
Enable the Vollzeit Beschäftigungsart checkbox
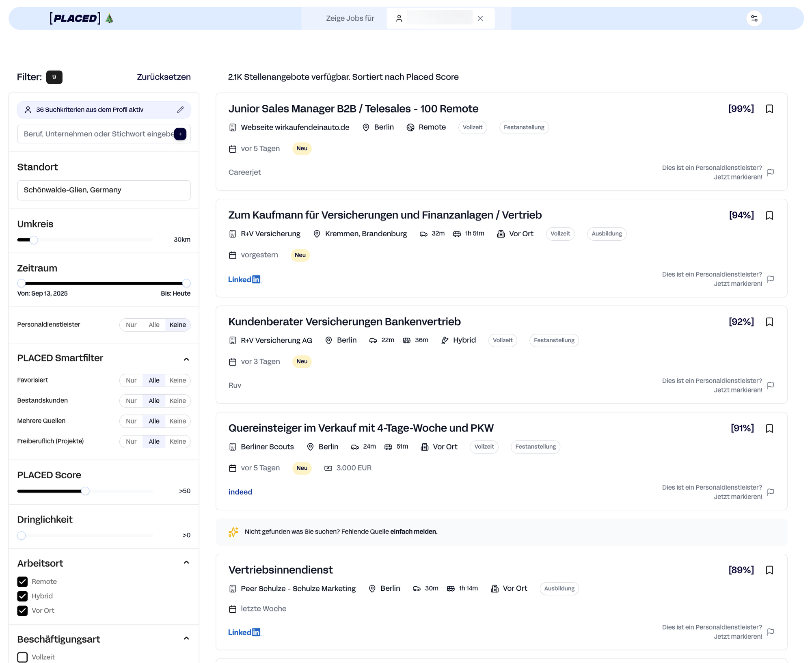coord(23,657)
